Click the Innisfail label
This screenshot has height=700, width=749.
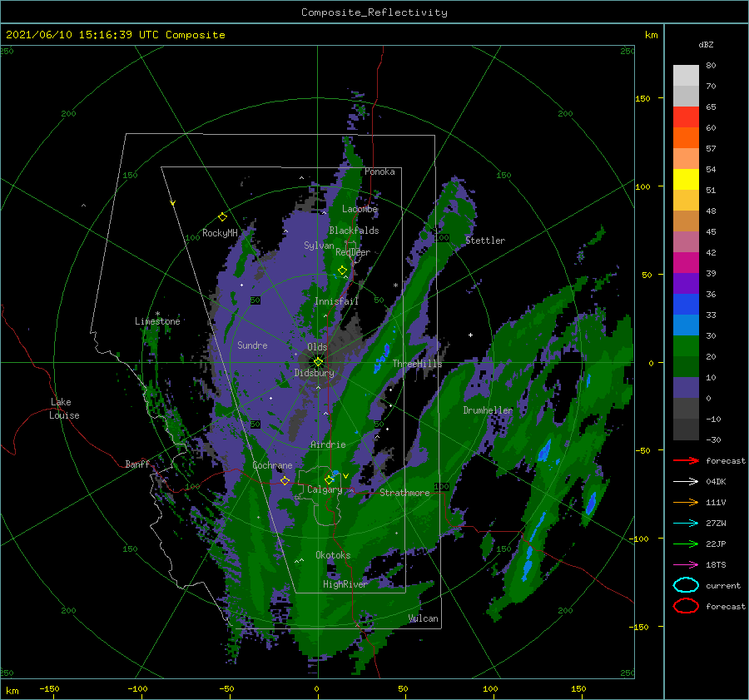(336, 301)
